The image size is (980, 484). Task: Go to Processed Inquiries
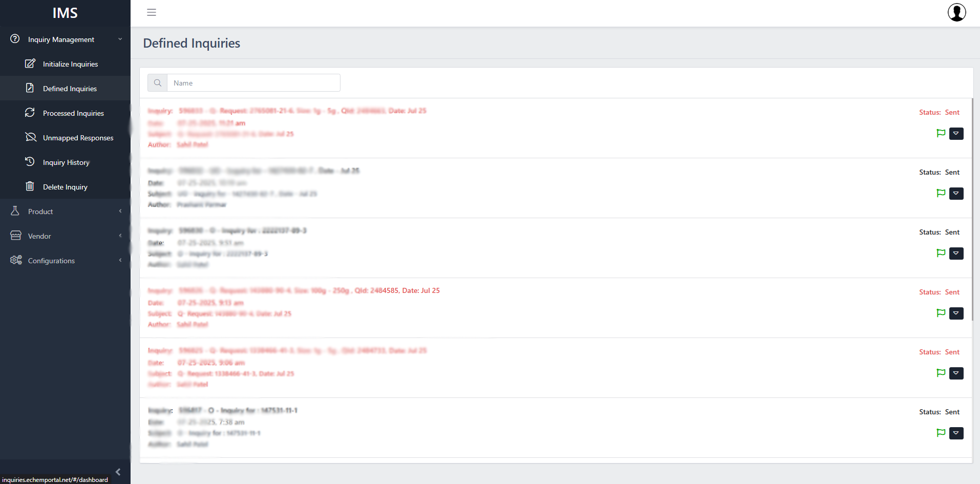pos(73,113)
